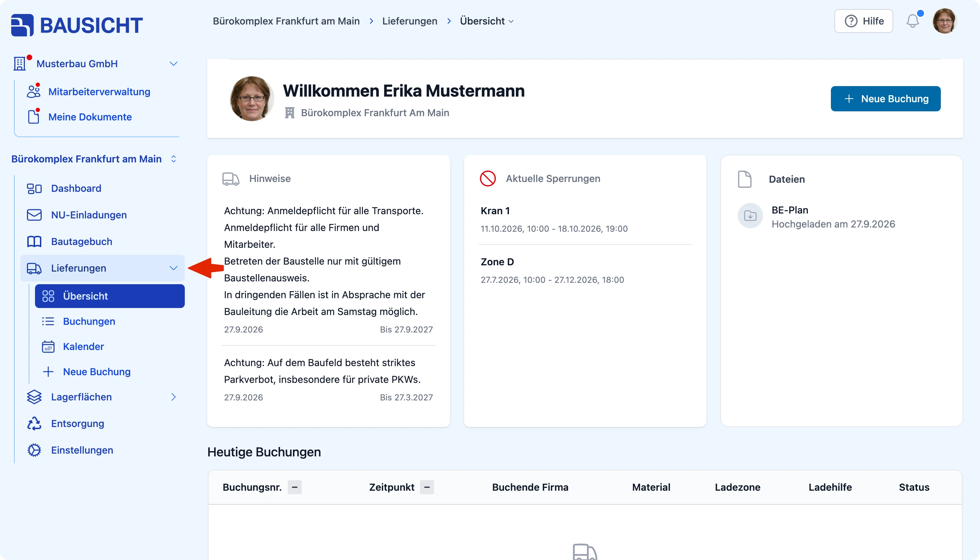Click the Lieferungen truck icon in sidebar
The image size is (980, 560).
click(x=34, y=268)
